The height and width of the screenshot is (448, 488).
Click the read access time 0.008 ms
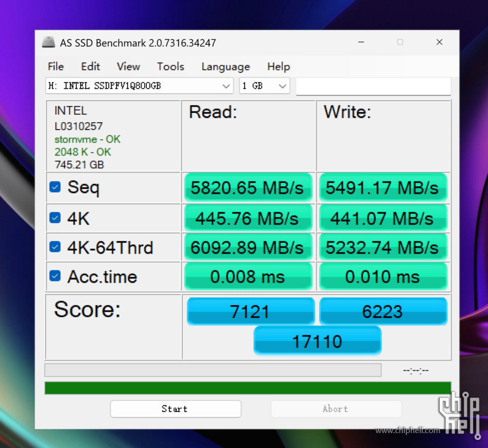pos(248,277)
